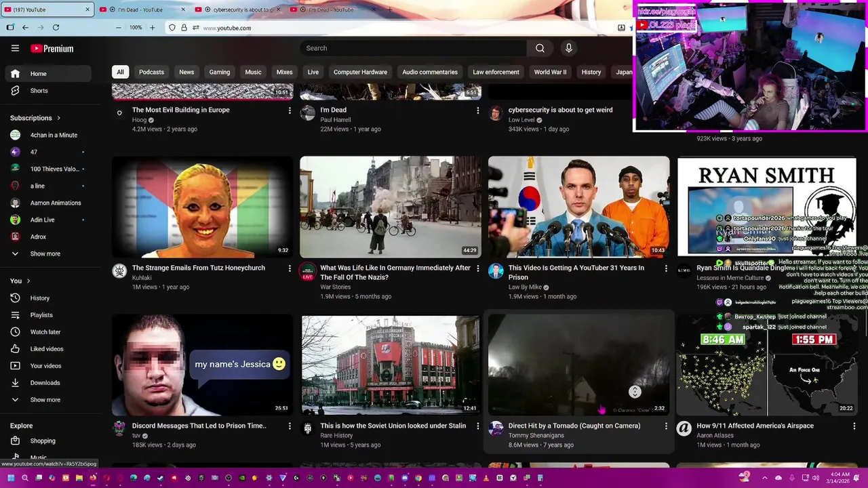Click the YouTube Premium logo
This screenshot has height=488, width=868.
pos(52,48)
